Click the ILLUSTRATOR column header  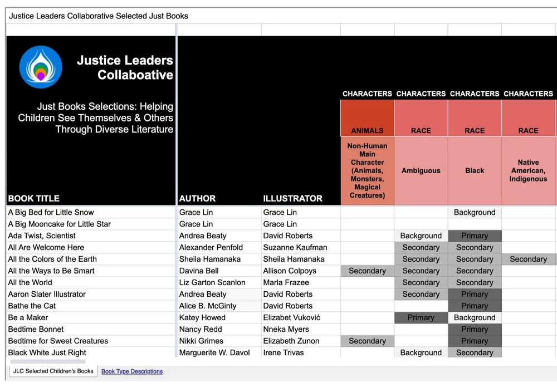[x=293, y=198]
